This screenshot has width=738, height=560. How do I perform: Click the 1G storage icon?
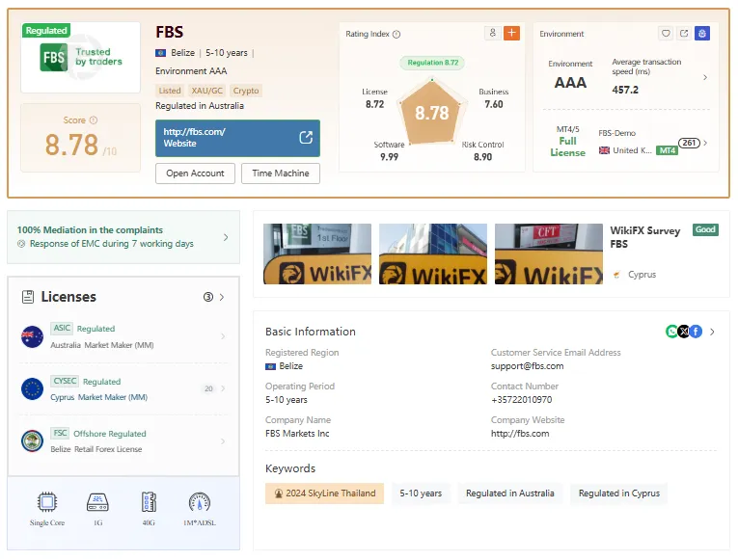click(x=97, y=502)
